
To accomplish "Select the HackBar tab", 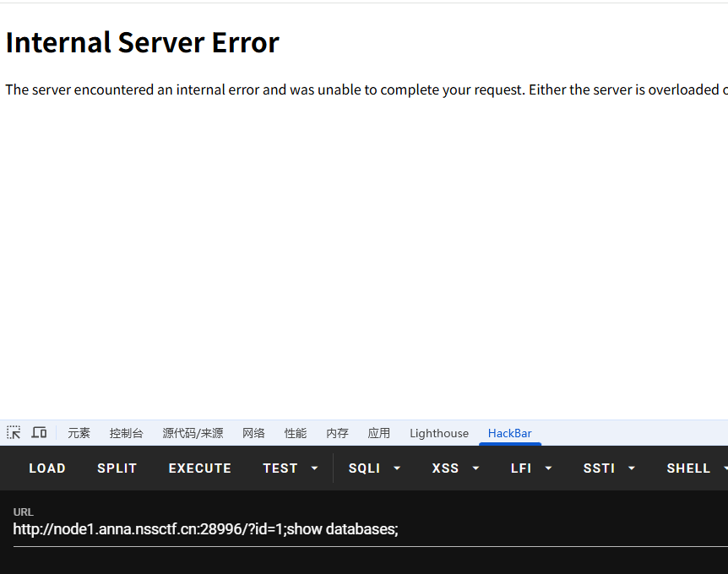I will click(x=509, y=433).
